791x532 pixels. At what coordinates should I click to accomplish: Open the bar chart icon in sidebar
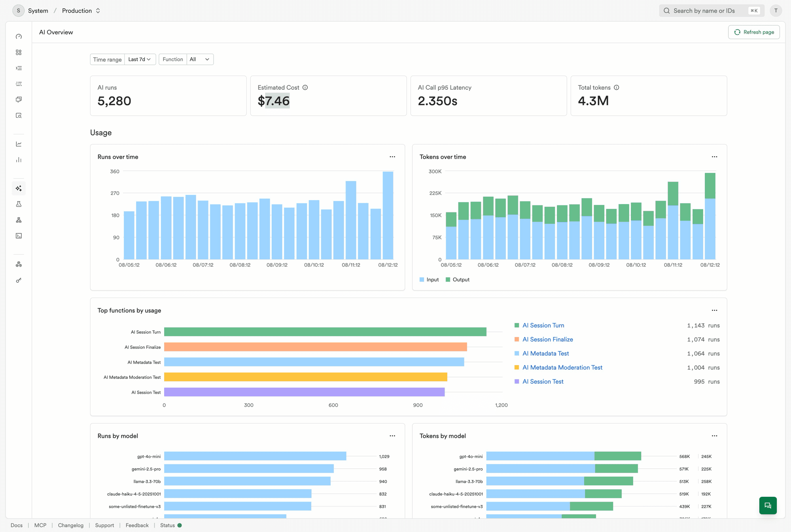(19, 160)
